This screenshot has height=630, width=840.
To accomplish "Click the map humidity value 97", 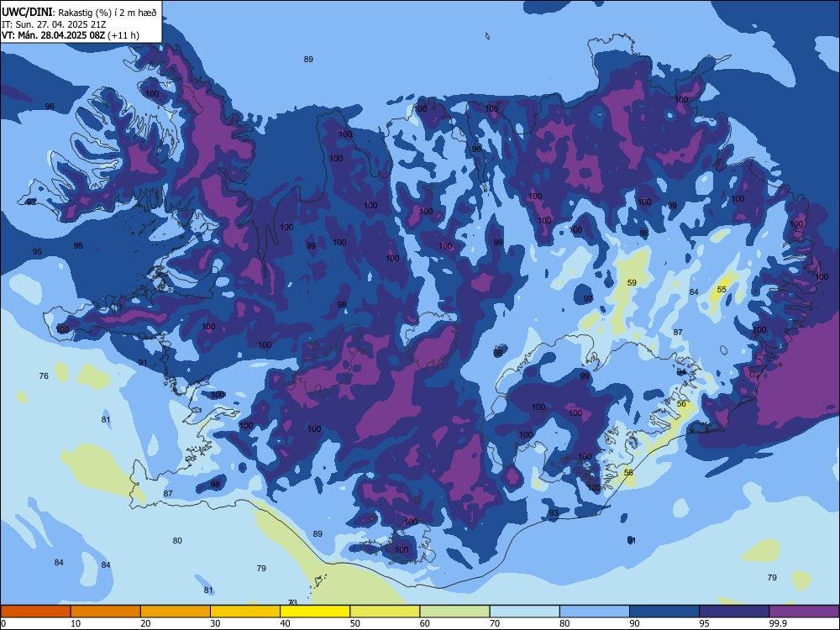I will [588, 299].
